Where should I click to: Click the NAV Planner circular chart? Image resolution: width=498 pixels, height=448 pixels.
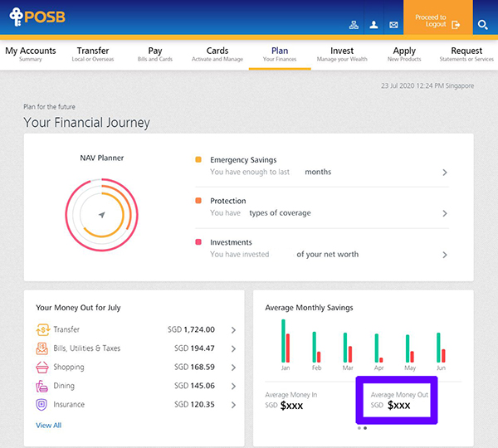click(x=100, y=215)
